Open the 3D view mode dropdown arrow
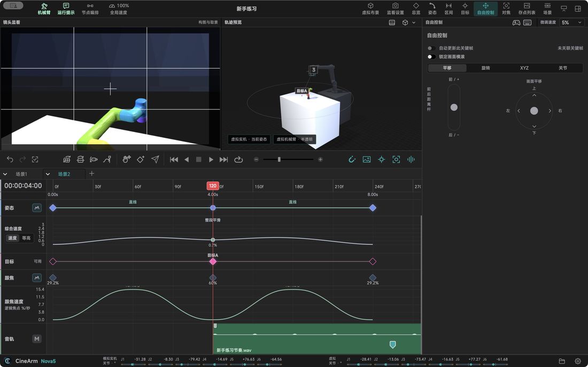 coord(414,22)
